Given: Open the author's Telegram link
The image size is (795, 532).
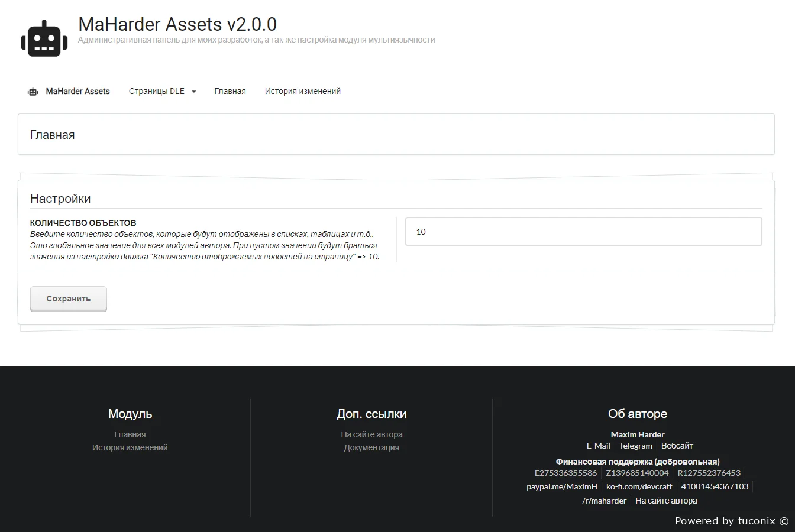Looking at the screenshot, I should [x=635, y=446].
